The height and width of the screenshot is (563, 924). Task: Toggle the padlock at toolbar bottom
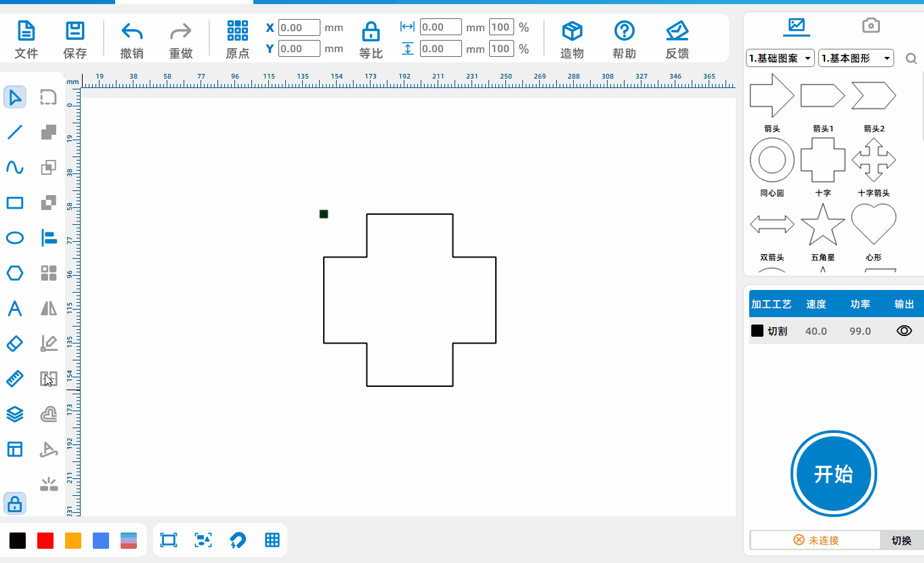[x=15, y=503]
